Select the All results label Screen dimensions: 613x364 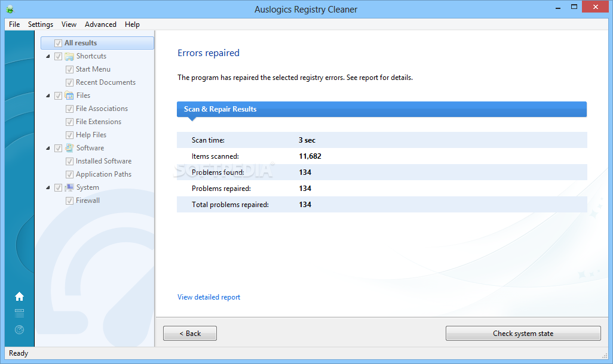[81, 43]
